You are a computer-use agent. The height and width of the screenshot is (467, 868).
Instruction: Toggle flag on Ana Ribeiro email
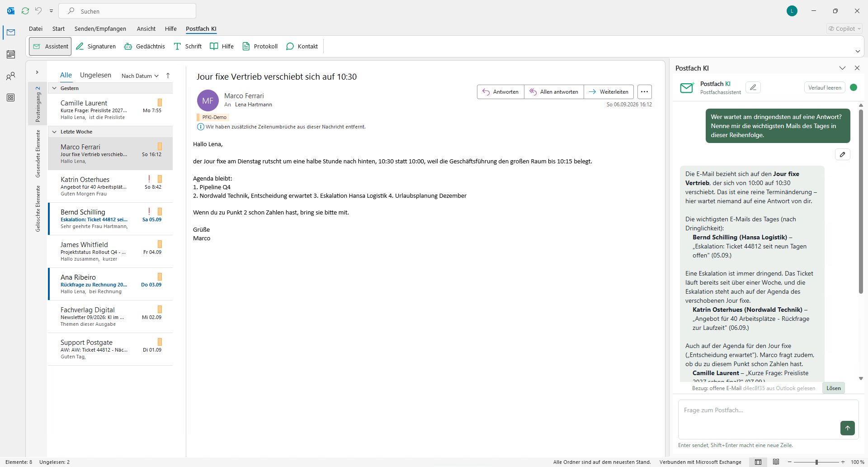[x=160, y=276]
